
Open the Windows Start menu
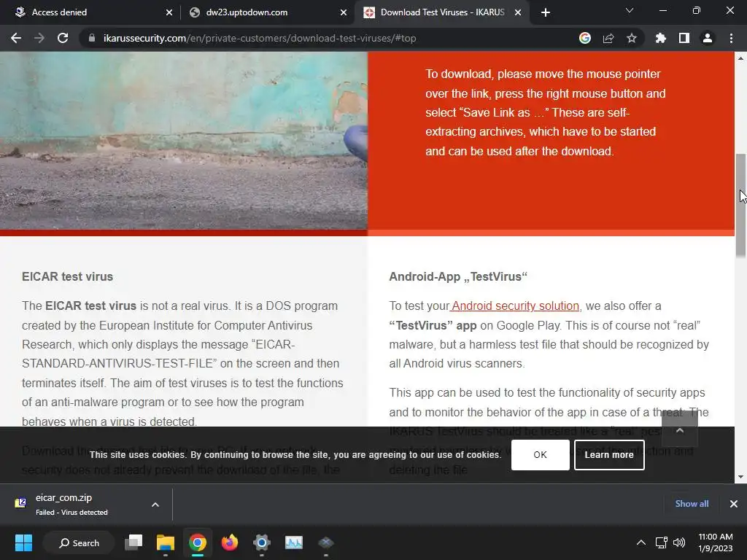[x=23, y=542]
